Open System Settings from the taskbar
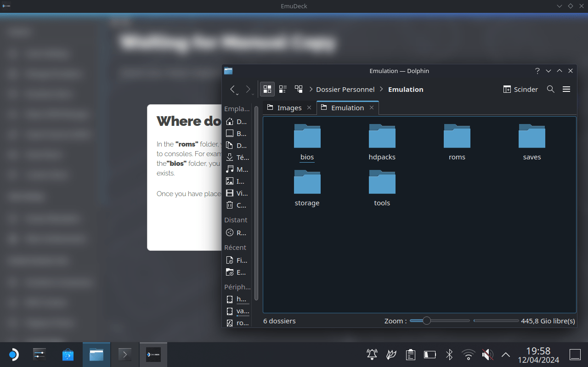This screenshot has height=367, width=588. 40,355
